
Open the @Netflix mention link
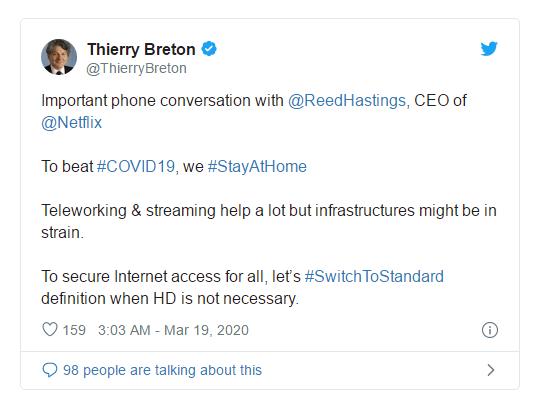click(x=71, y=123)
